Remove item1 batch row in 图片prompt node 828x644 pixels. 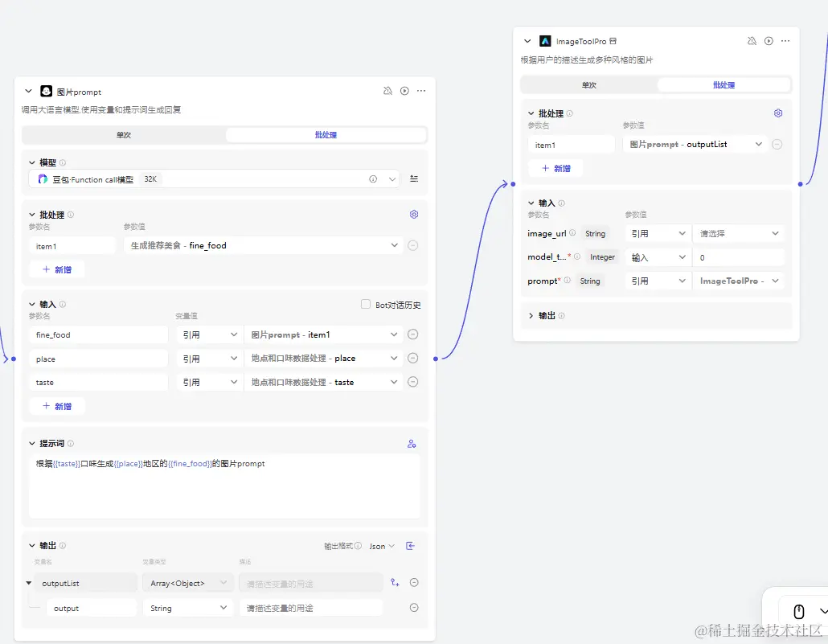(x=413, y=245)
